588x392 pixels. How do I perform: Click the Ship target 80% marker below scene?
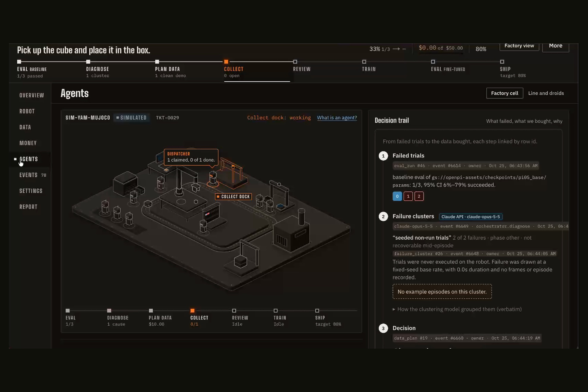click(x=317, y=311)
